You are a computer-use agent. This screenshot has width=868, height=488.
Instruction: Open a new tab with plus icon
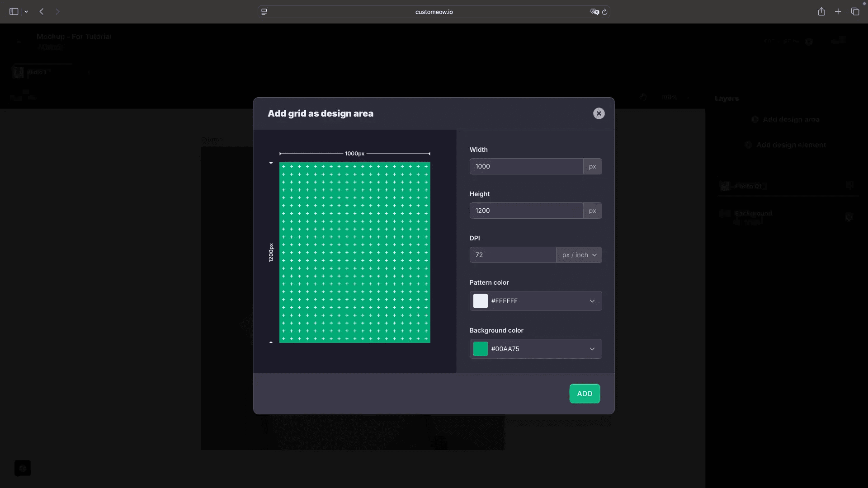pos(838,12)
